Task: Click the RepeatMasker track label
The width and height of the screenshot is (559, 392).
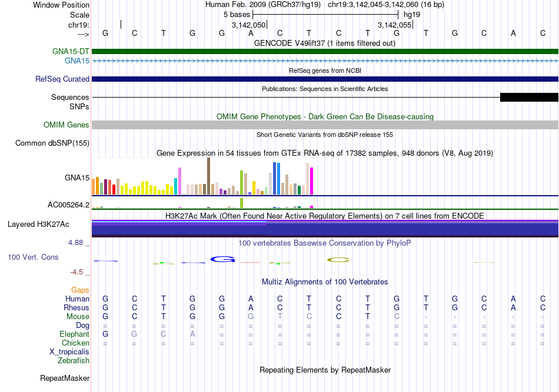Action: 65,378
